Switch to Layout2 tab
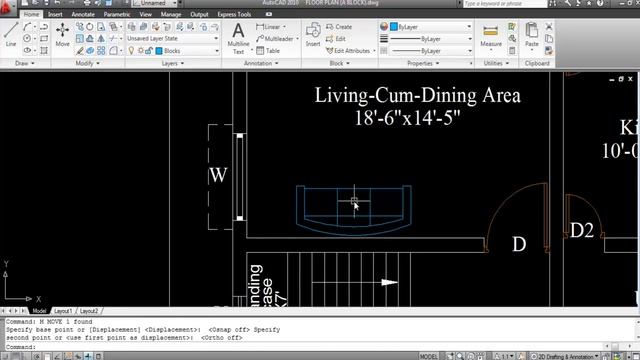Viewport: 640px width, 360px height. (x=89, y=311)
